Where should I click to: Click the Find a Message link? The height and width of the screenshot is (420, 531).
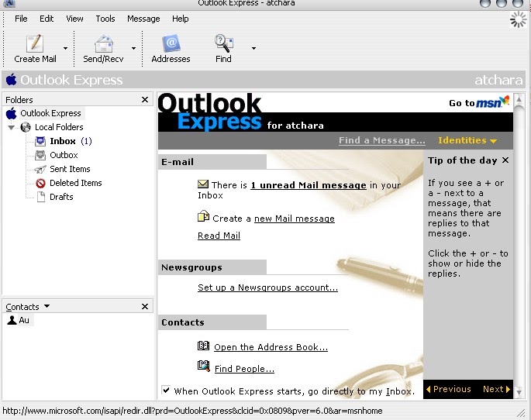382,140
